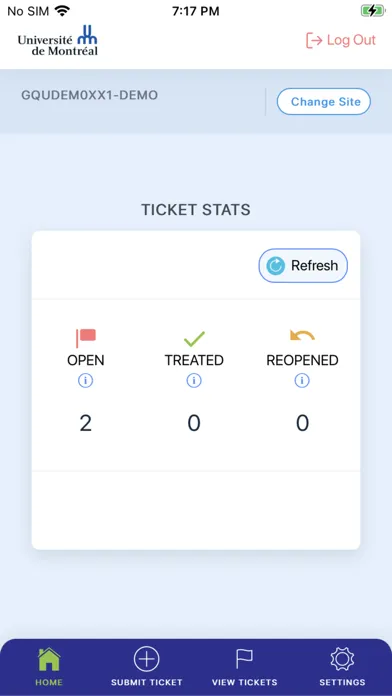Click the Change Site button
This screenshot has width=392, height=696.
point(324,102)
